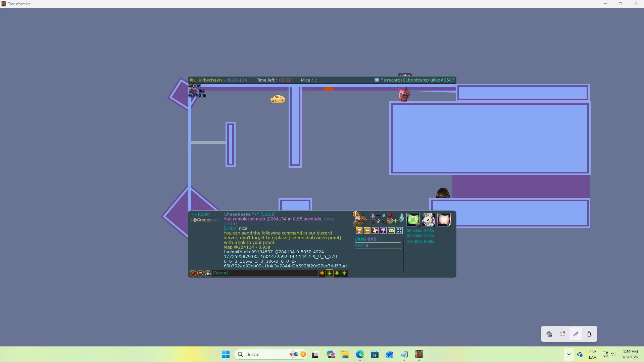Use the pink paper consumable item
The image size is (644, 362).
(x=444, y=220)
